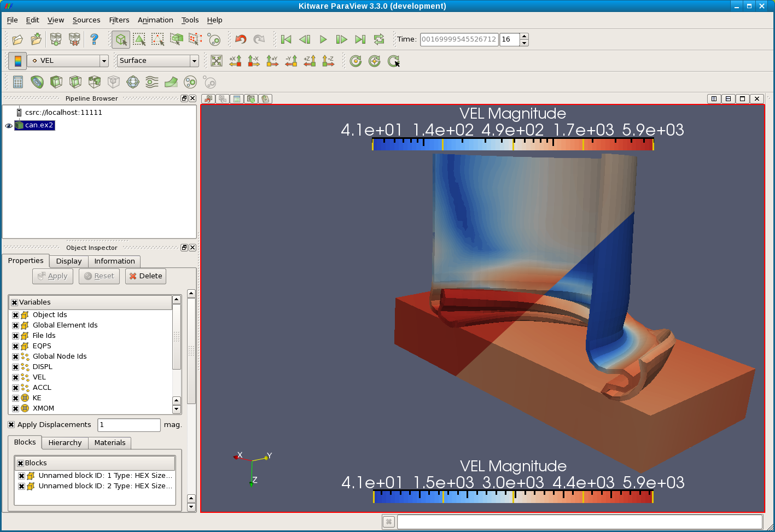Click the Delete button

click(145, 276)
